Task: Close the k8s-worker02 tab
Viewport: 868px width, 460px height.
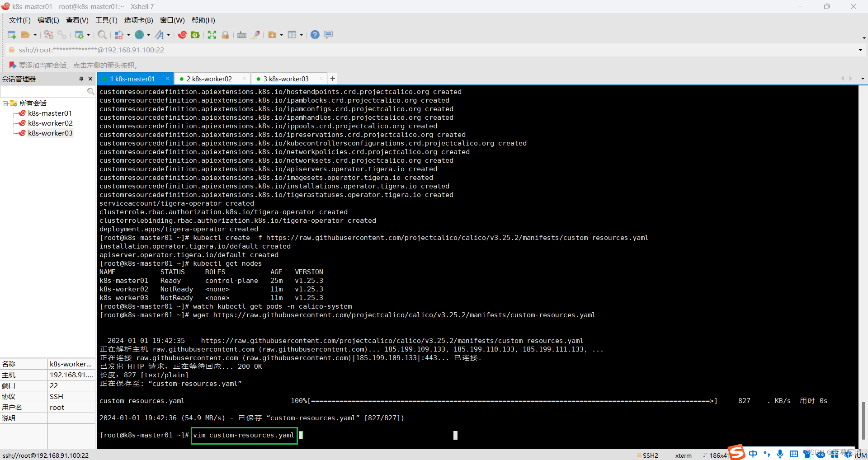Action: [x=244, y=79]
